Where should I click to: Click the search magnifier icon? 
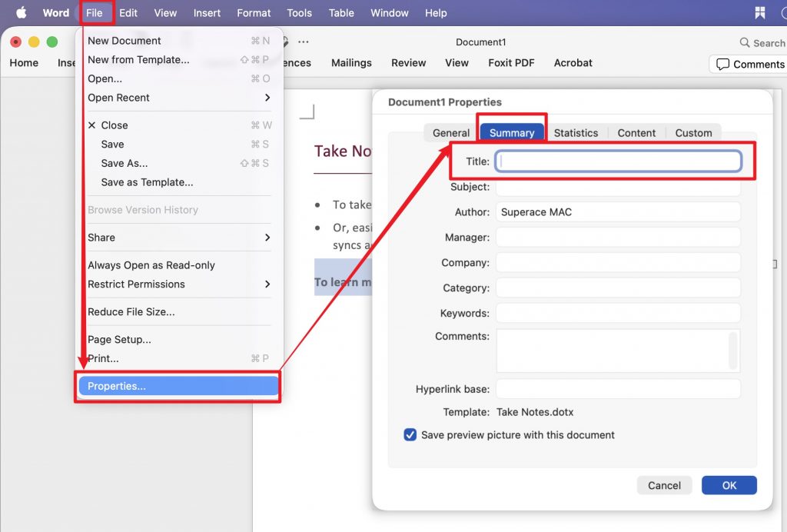[x=744, y=42]
